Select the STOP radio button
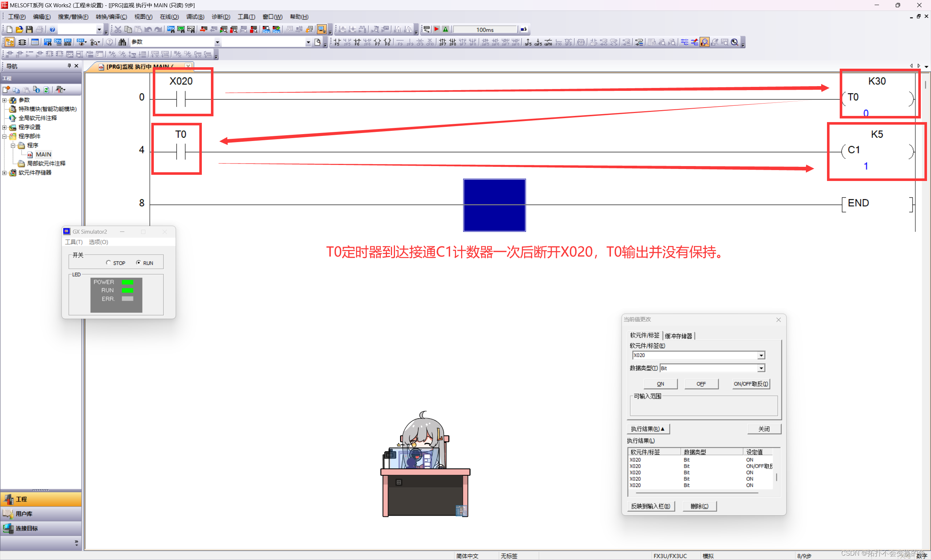The width and height of the screenshot is (931, 560). pos(108,263)
